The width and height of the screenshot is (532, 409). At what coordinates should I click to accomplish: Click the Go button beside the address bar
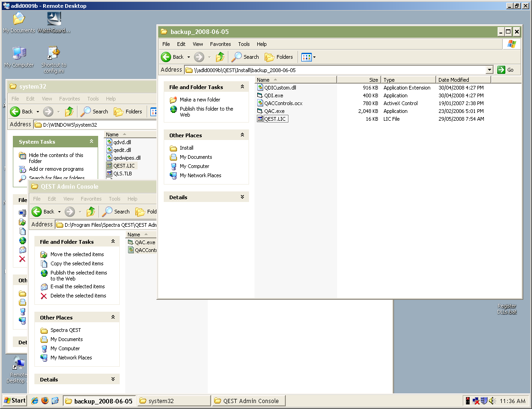pos(506,70)
